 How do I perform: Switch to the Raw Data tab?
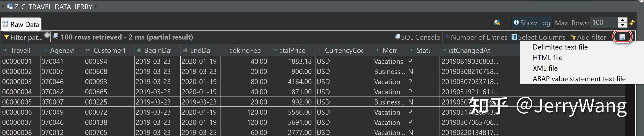click(21, 24)
